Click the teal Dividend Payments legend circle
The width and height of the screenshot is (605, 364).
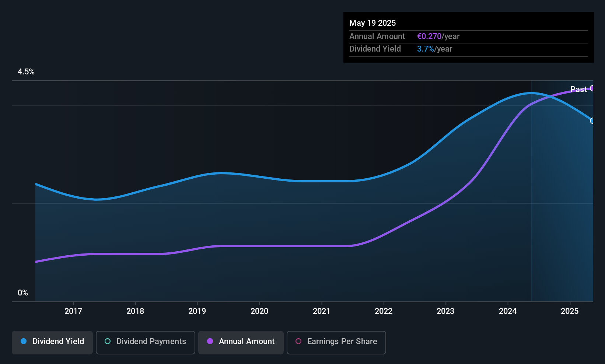108,341
